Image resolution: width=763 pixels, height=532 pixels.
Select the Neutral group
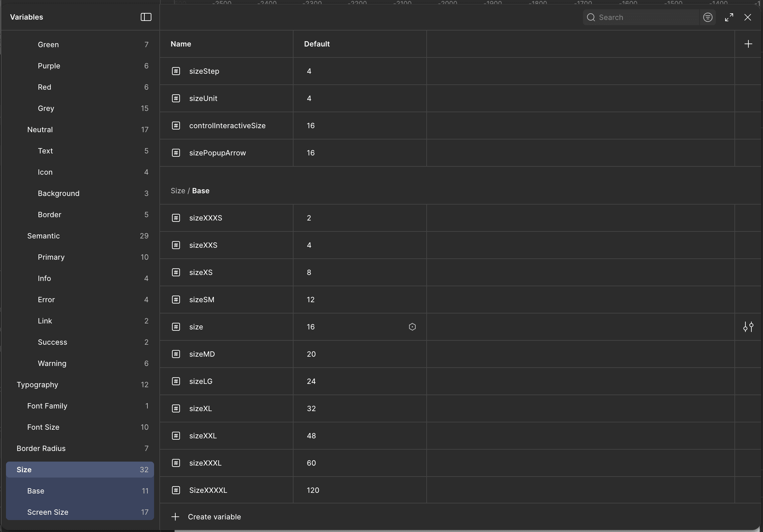point(40,130)
